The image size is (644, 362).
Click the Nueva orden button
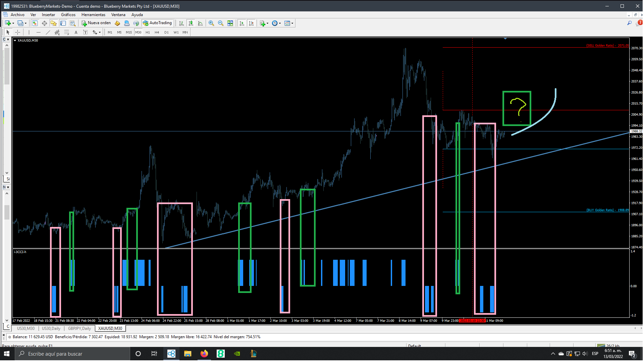(96, 23)
